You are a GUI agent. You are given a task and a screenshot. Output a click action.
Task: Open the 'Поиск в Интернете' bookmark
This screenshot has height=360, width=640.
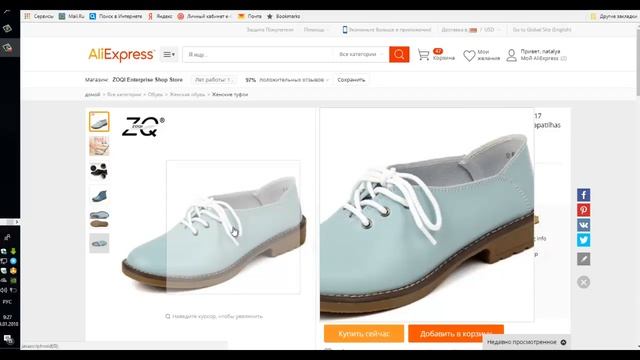(x=116, y=16)
